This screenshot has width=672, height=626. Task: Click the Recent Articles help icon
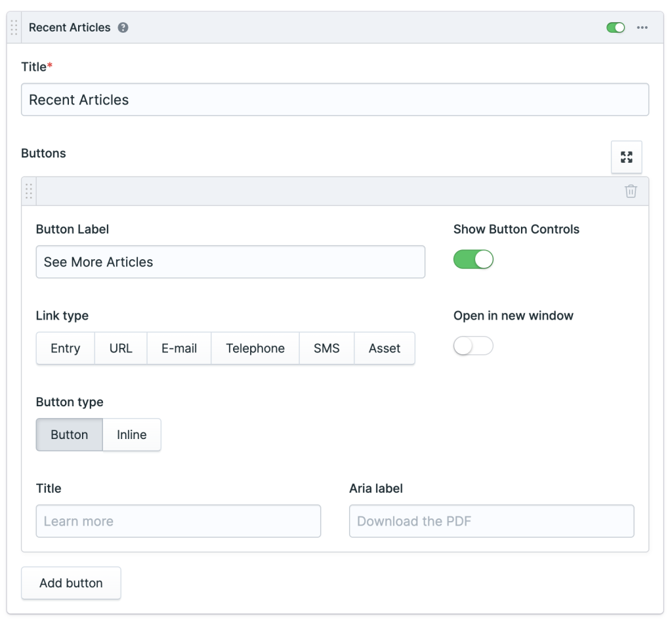click(x=123, y=28)
